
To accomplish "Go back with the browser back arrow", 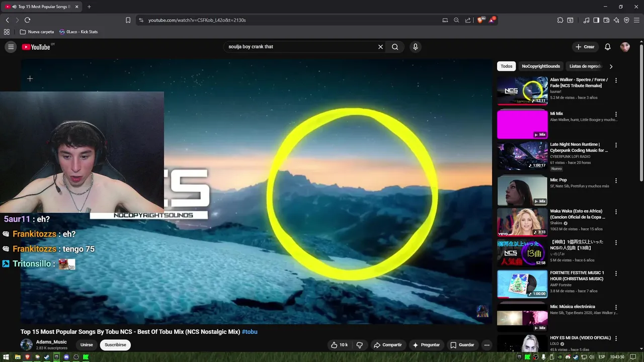I will click(8, 20).
